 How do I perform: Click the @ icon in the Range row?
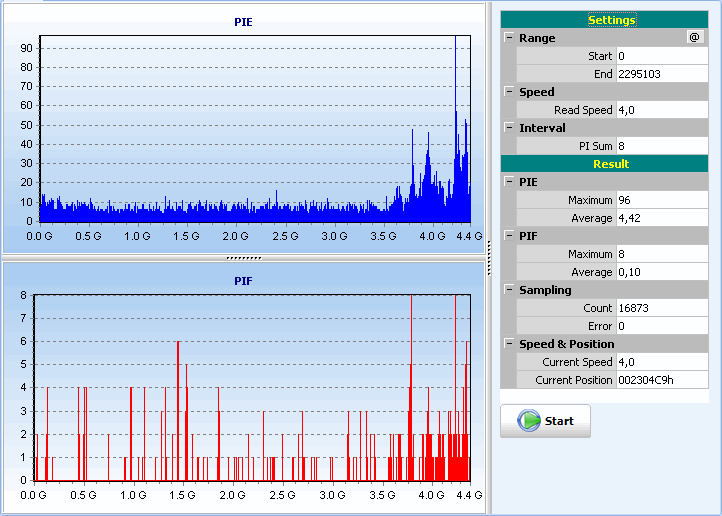[x=695, y=38]
